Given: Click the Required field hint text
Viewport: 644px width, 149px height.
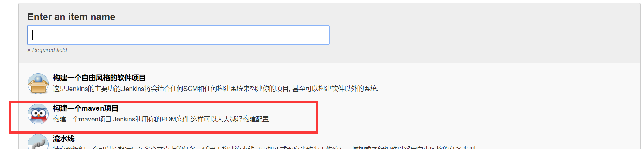Looking at the screenshot, I should (47, 50).
